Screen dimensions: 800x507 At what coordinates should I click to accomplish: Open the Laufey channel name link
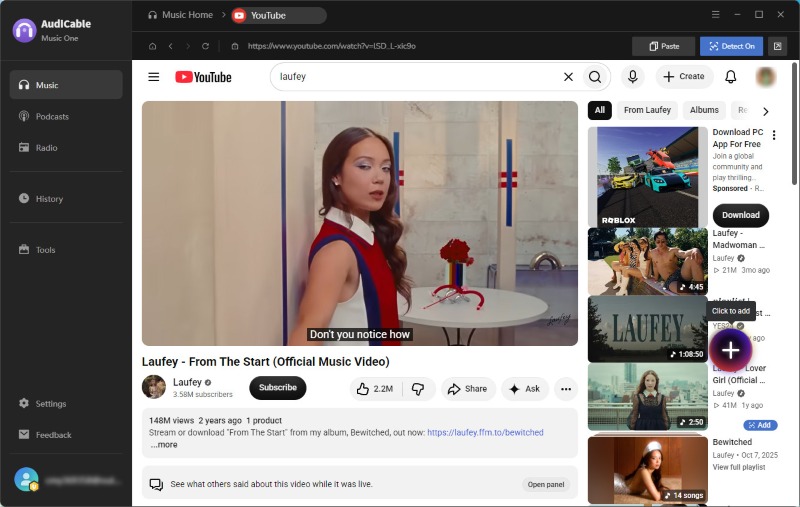pyautogui.click(x=187, y=382)
